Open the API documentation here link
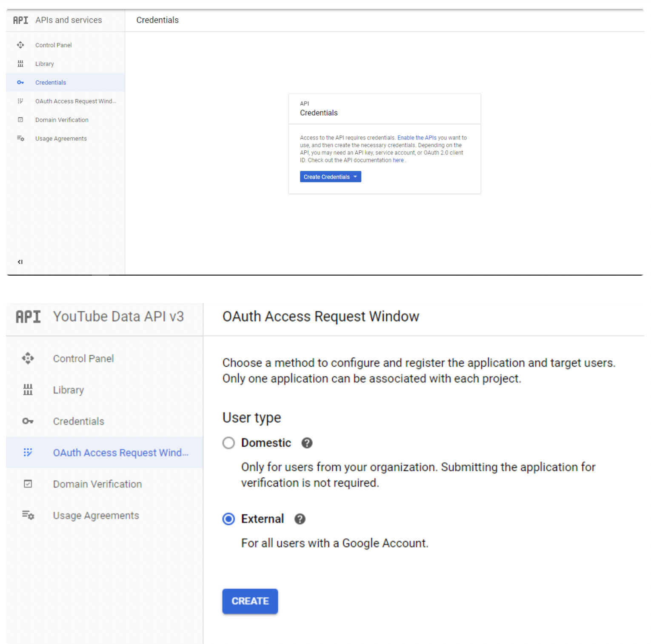651x644 pixels. point(398,160)
